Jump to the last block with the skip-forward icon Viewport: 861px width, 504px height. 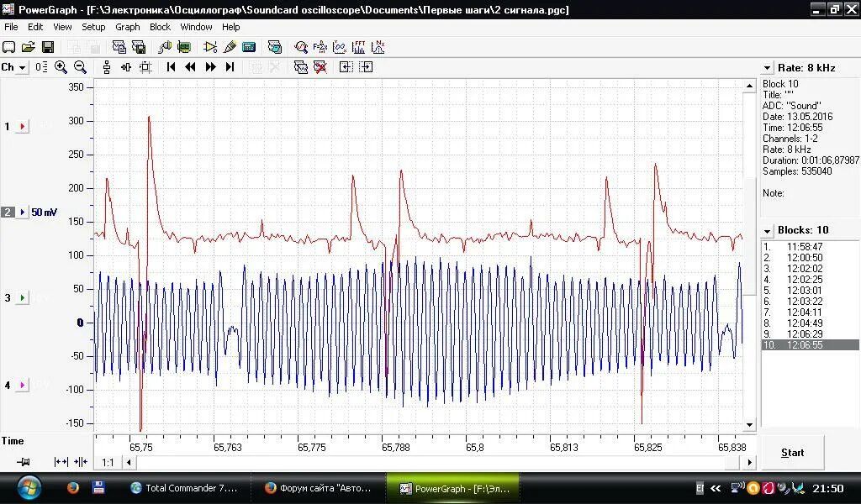228,67
